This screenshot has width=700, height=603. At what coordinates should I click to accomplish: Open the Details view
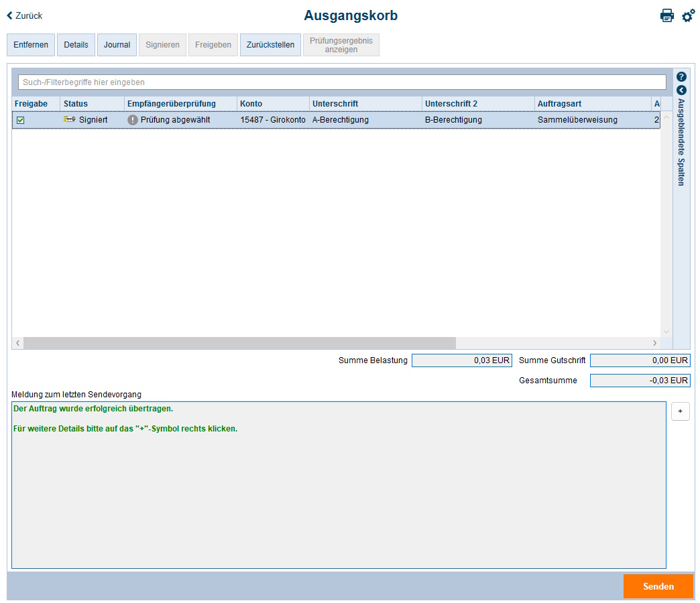(x=76, y=44)
